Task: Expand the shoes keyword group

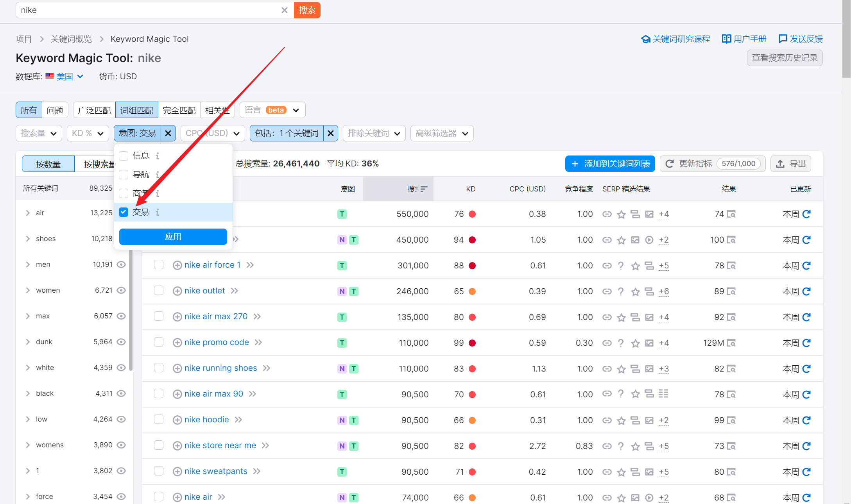Action: click(28, 239)
